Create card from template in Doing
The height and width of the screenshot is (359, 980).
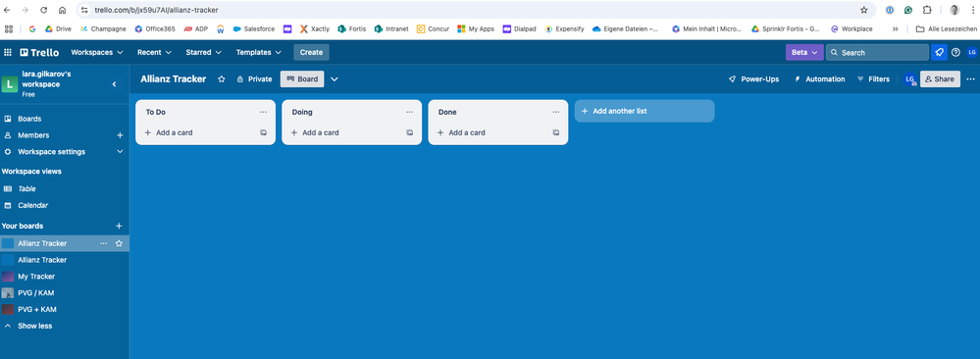(x=409, y=132)
